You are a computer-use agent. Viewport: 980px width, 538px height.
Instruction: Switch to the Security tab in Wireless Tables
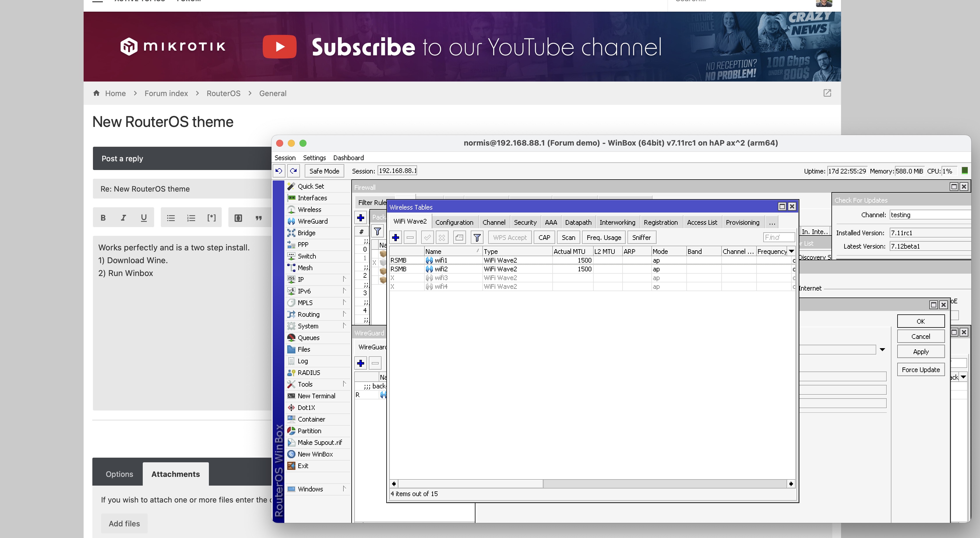[525, 222]
